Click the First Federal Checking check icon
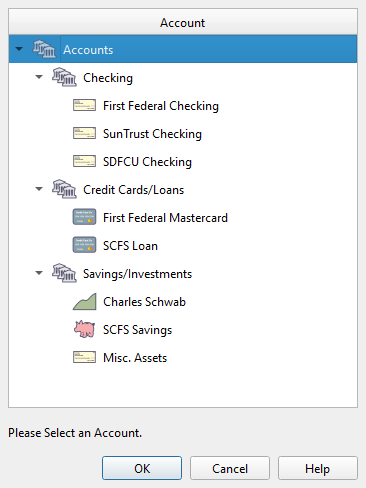 pos(84,105)
